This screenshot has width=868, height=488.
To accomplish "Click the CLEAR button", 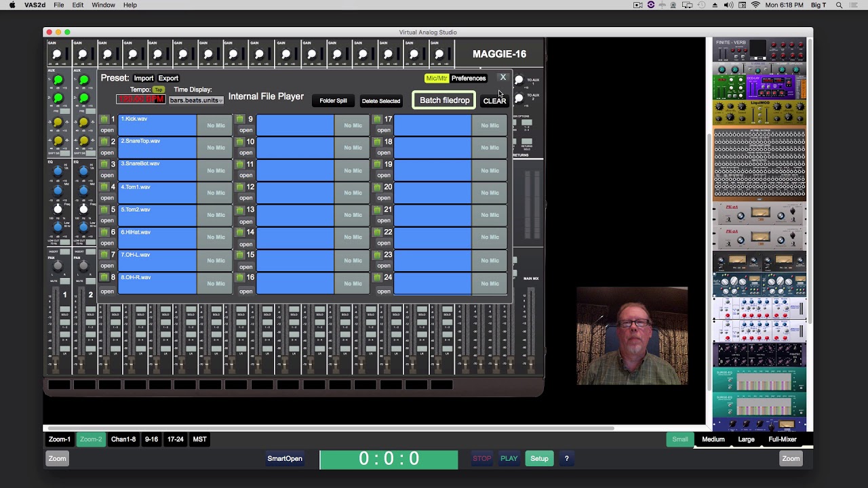I will pos(494,101).
